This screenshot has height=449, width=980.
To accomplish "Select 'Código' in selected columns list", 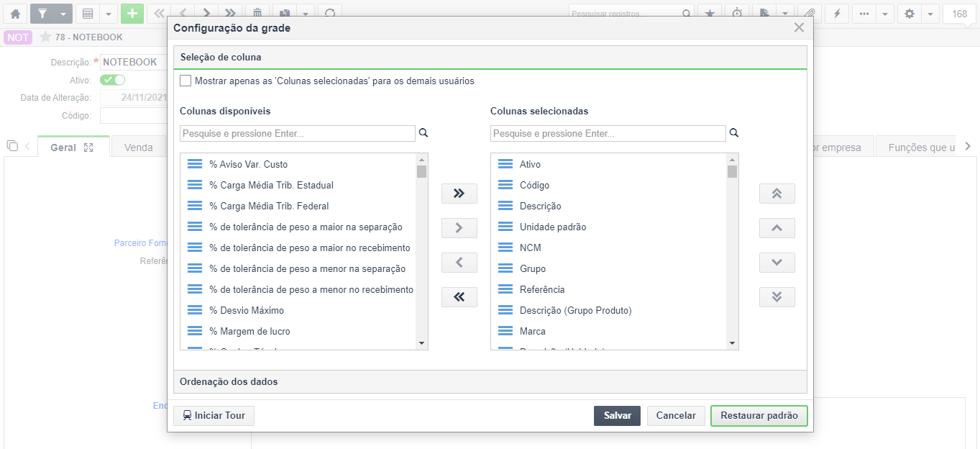I will pyautogui.click(x=608, y=185).
